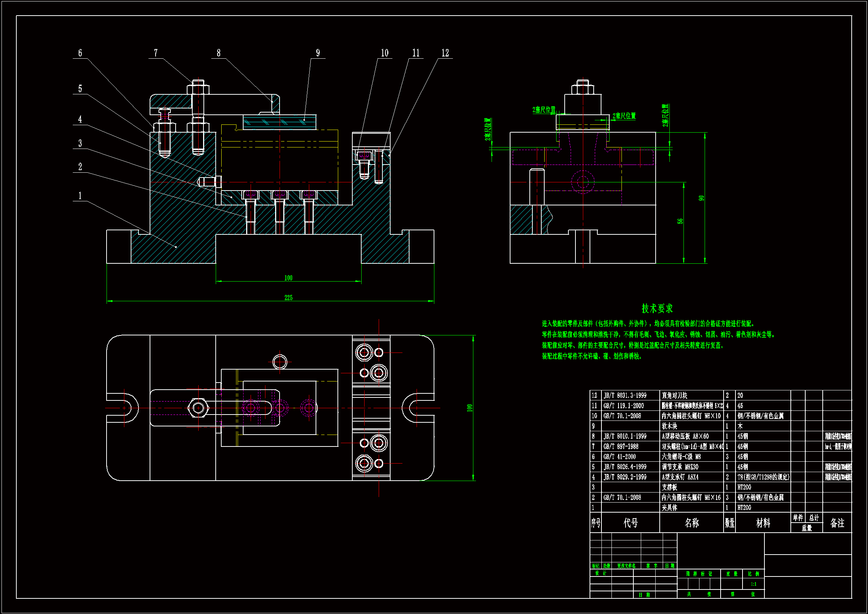The width and height of the screenshot is (868, 614).
Task: Click the 夹具体 row in parts list
Action: click(x=669, y=508)
